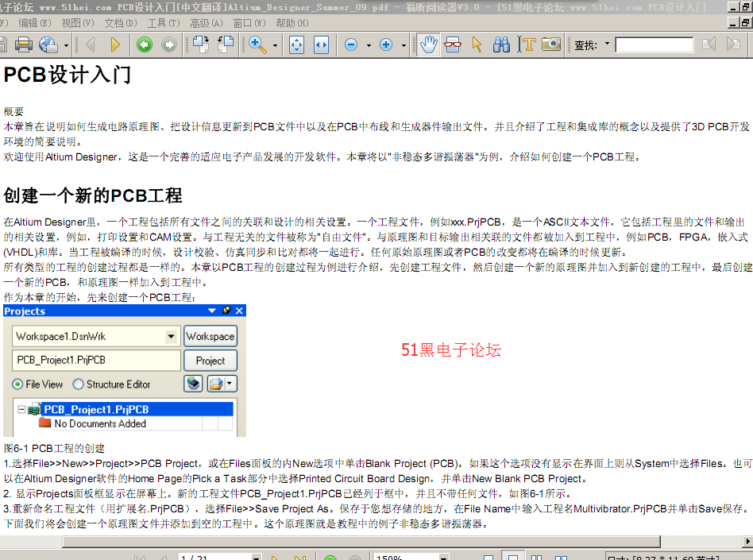Toggle the Projects panel pin icon
Image resolution: width=753 pixels, height=560 pixels.
(226, 311)
